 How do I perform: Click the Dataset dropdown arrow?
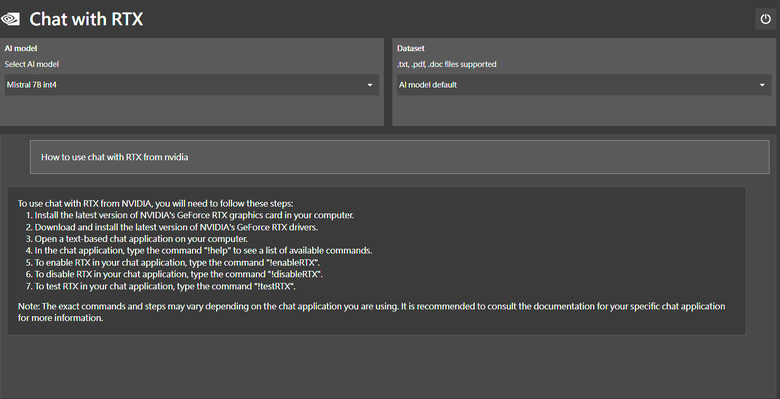pos(762,85)
